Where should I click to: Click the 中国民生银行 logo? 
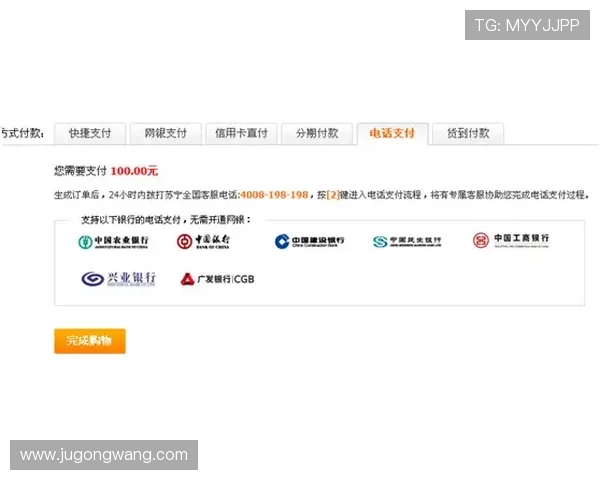[x=407, y=242]
